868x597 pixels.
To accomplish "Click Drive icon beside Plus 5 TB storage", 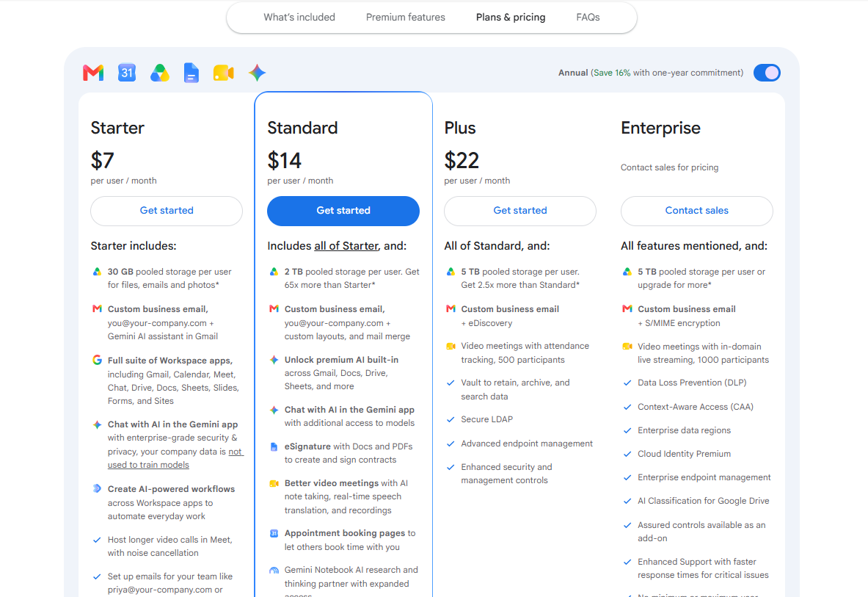I will 451,272.
